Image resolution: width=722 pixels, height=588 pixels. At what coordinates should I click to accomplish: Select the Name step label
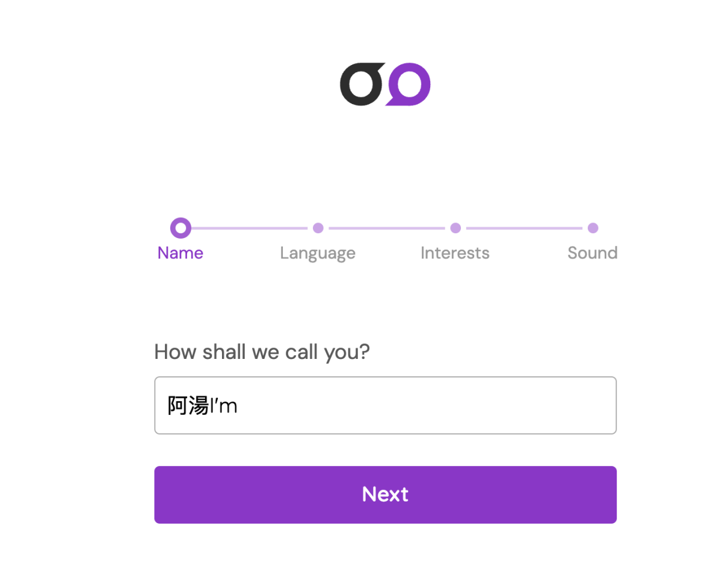(x=180, y=253)
